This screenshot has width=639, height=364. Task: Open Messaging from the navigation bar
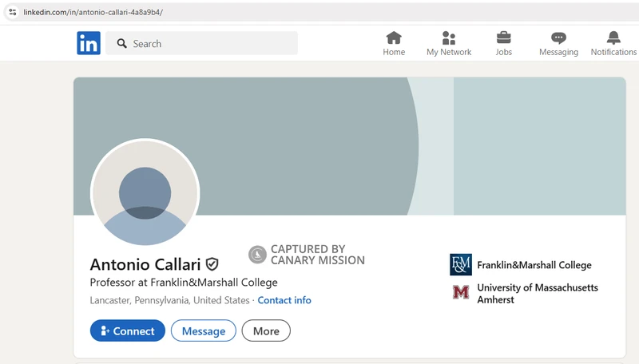point(558,44)
